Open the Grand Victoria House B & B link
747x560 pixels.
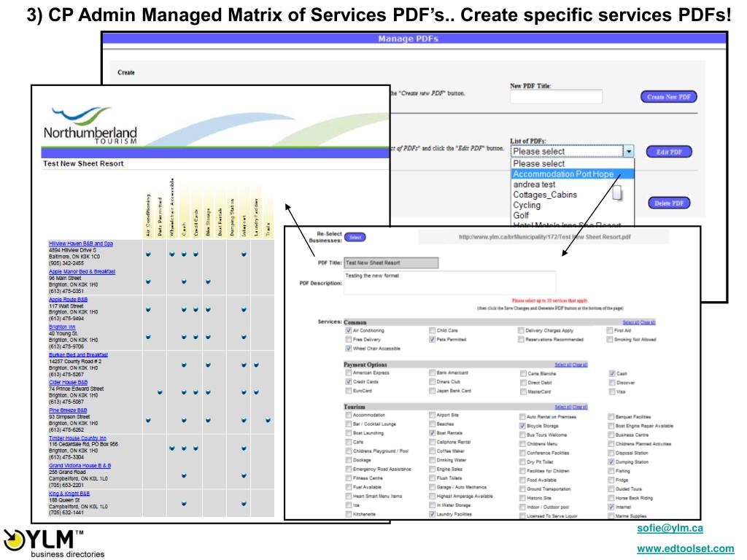point(80,466)
